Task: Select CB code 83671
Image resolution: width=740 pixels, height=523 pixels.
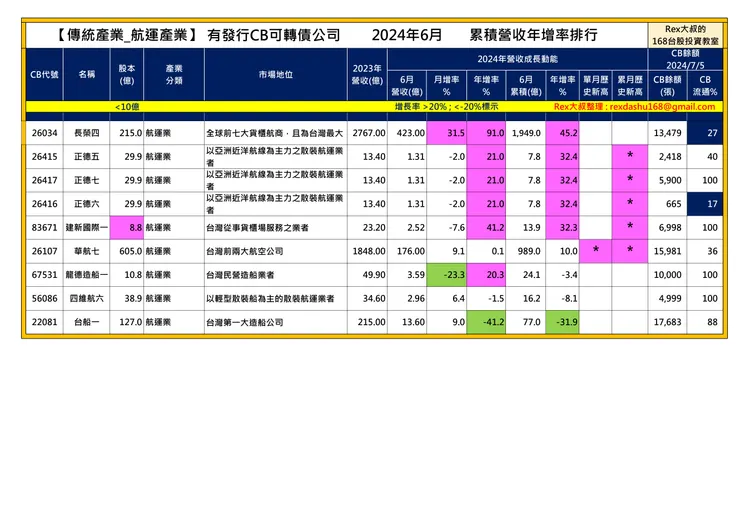Action: [44, 228]
